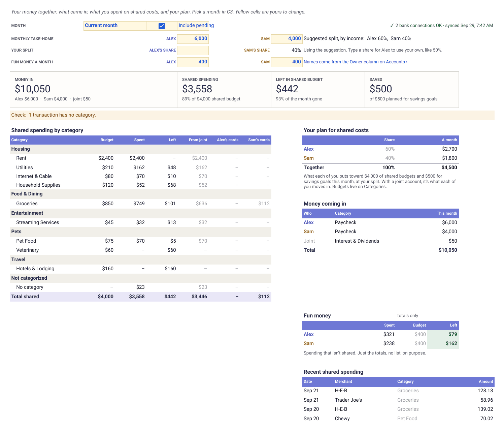The height and width of the screenshot is (431, 504).
Task: Click Alex's fun money left $79
Action: tap(453, 334)
